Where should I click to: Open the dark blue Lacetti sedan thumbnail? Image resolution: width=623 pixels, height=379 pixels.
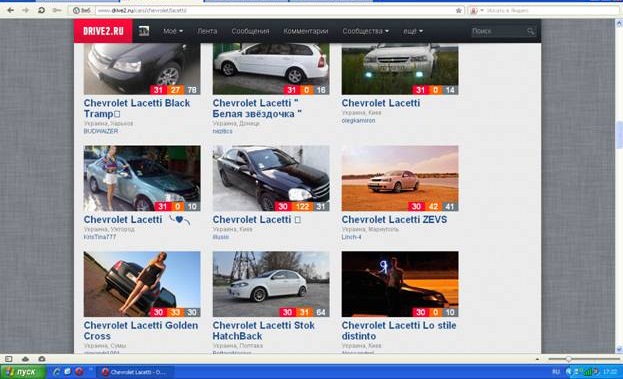tap(271, 178)
